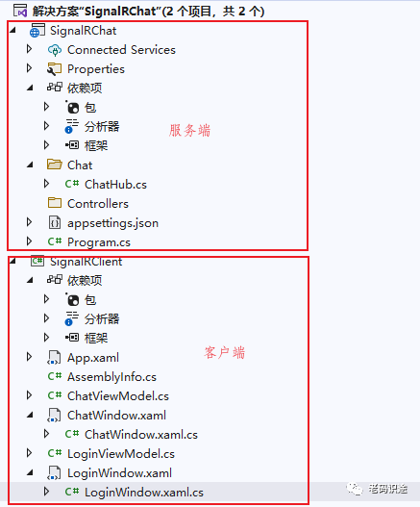The image size is (420, 507).
Task: Click the solution icon beside 解决方案"SignalRChat"
Action: coord(20,11)
